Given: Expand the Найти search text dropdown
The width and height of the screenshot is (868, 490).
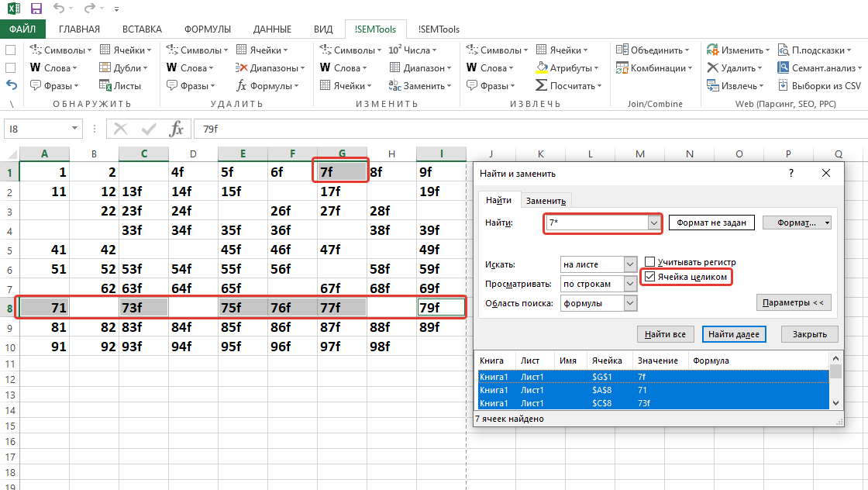Looking at the screenshot, I should pyautogui.click(x=654, y=223).
